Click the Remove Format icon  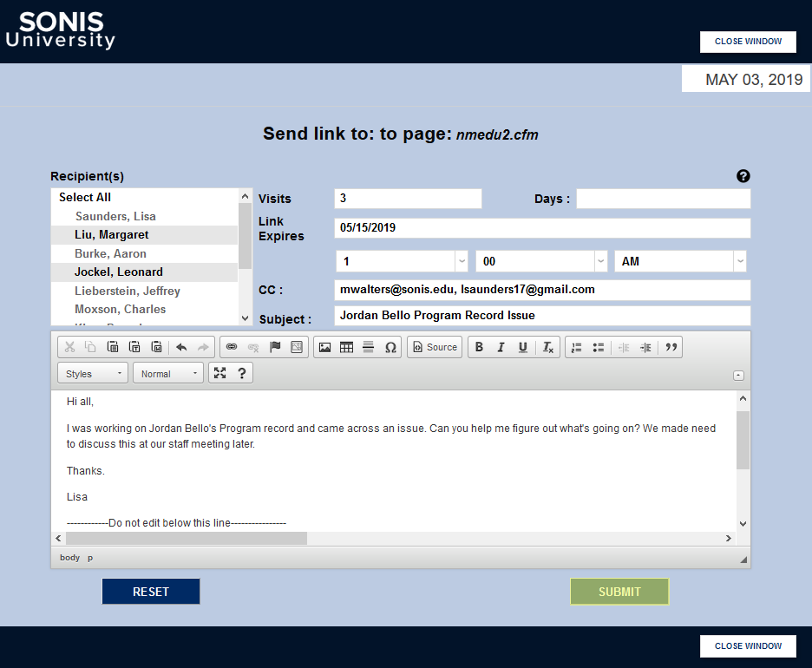548,347
